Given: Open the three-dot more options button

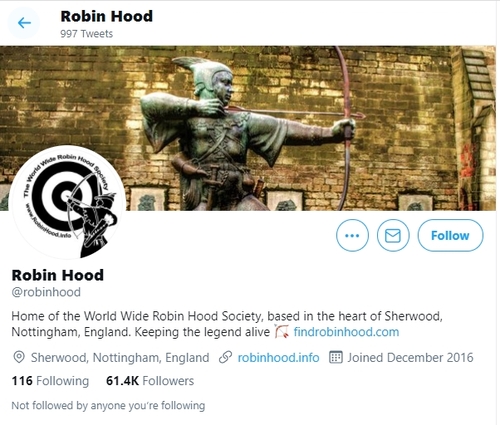Looking at the screenshot, I should (352, 235).
